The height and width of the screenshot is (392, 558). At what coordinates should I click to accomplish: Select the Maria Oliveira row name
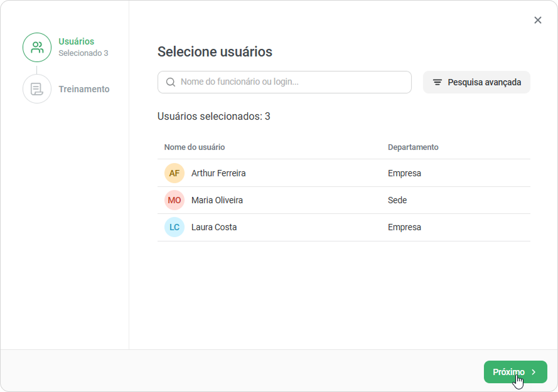[217, 200]
